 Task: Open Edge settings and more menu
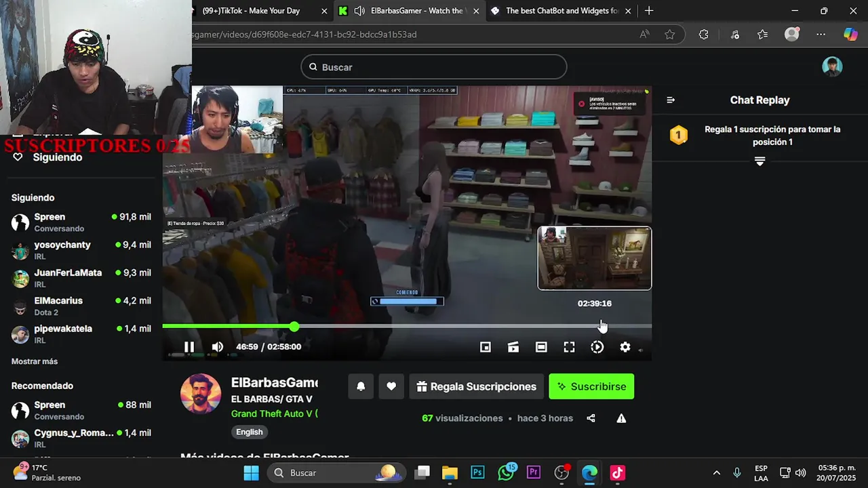821,35
